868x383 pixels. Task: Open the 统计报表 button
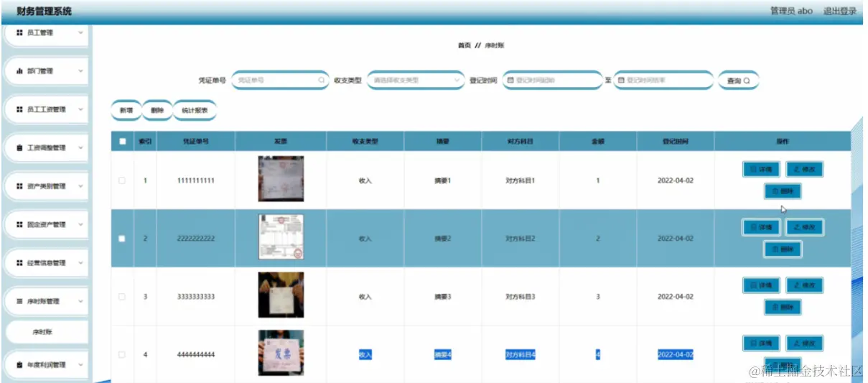pyautogui.click(x=195, y=111)
